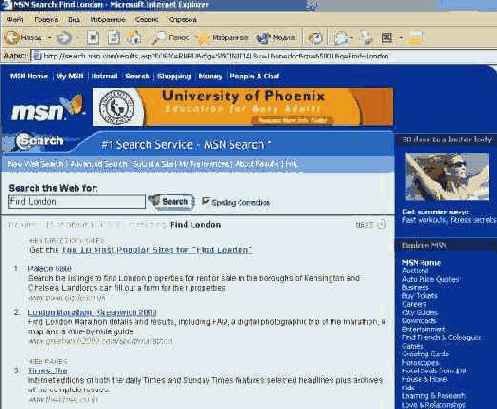Click the MSN butterfly logo
The height and width of the screenshot is (409, 497).
47,107
